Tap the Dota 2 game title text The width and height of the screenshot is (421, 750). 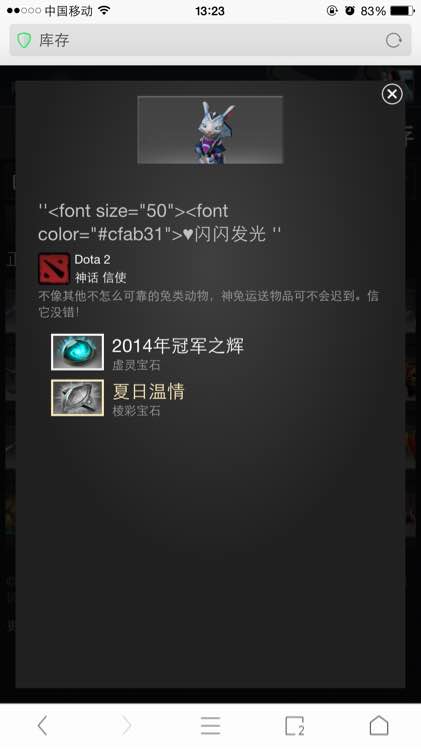coord(92,260)
